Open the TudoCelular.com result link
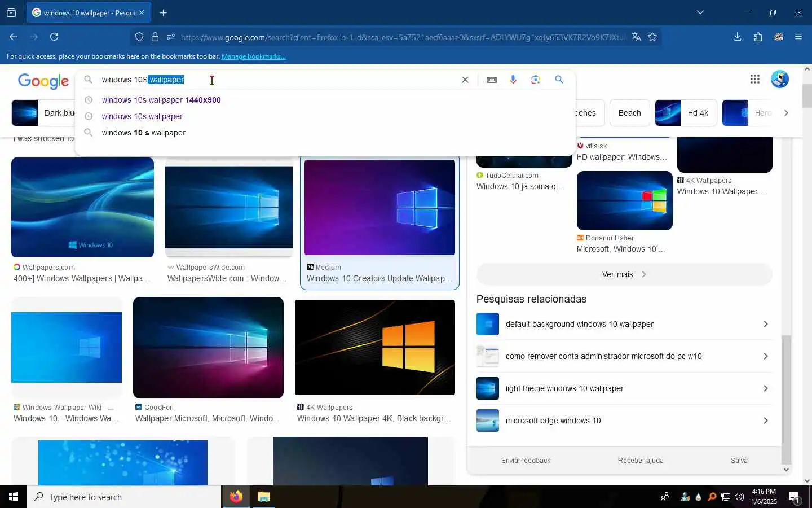812x508 pixels. coord(520,186)
